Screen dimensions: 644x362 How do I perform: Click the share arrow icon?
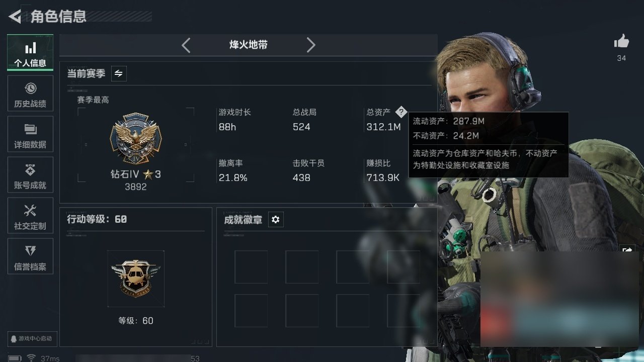627,250
